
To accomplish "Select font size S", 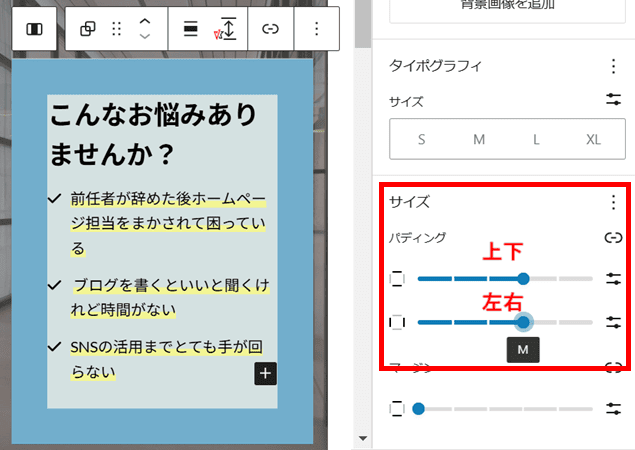I will coord(421,139).
